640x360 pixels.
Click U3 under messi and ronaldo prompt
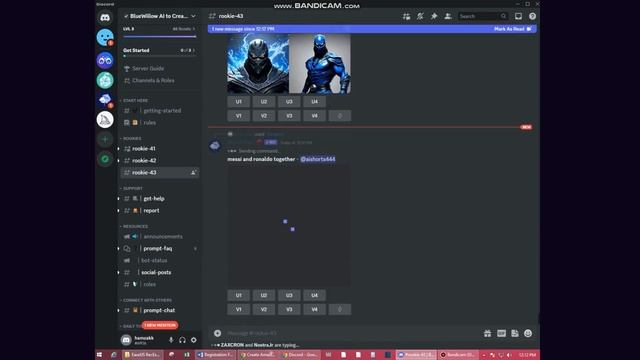289,295
